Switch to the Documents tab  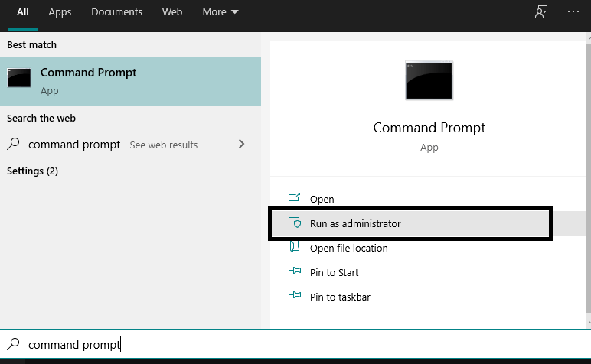pyautogui.click(x=116, y=12)
